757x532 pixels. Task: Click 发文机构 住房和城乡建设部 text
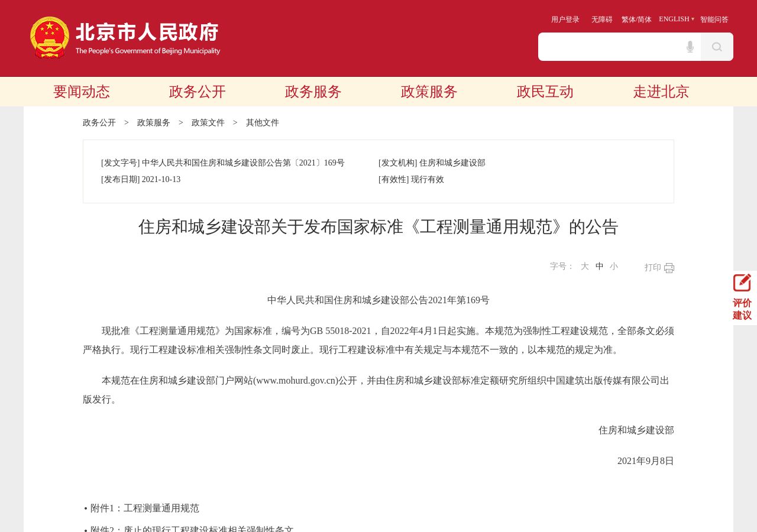[x=432, y=163]
